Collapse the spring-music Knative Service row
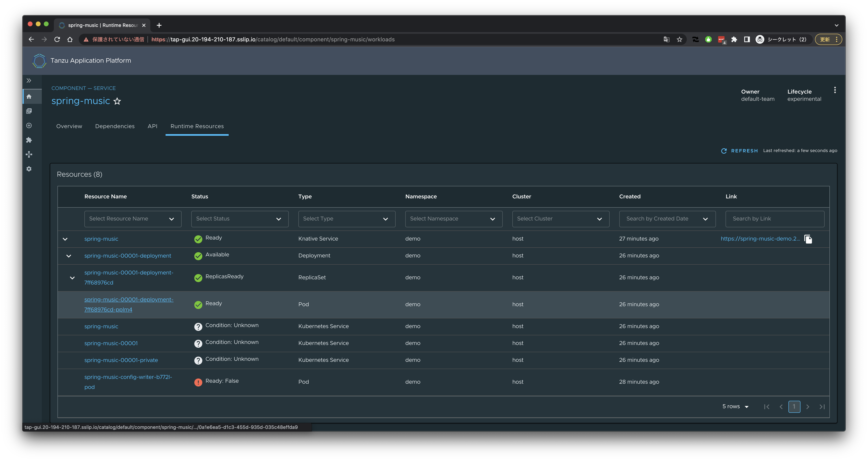 [x=65, y=239]
